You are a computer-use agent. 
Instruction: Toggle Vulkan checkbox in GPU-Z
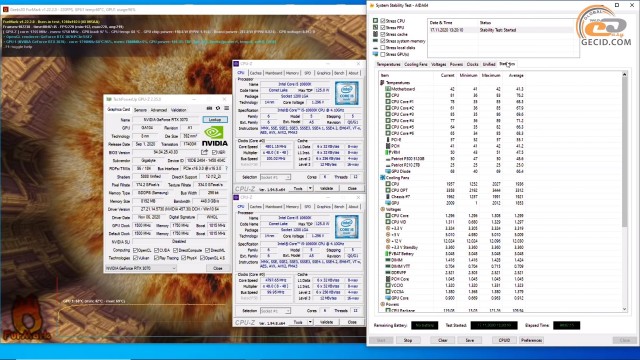[x=136, y=258]
